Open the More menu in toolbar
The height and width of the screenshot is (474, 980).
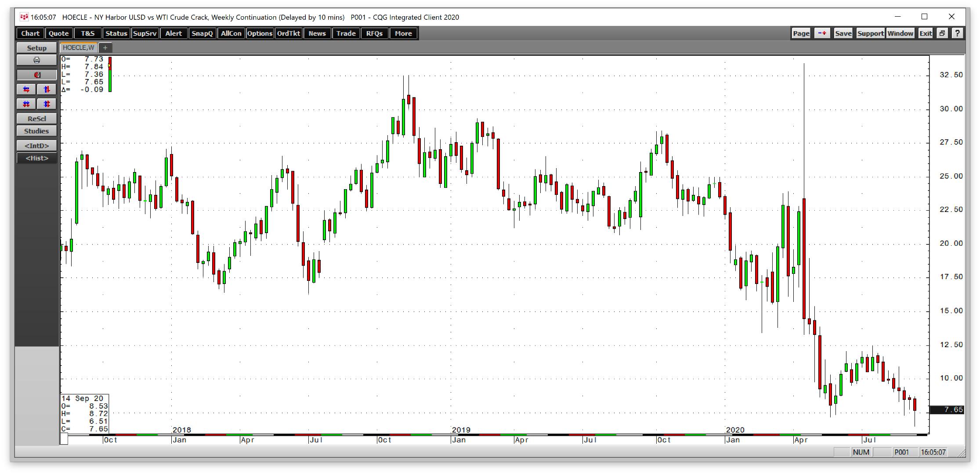point(403,33)
